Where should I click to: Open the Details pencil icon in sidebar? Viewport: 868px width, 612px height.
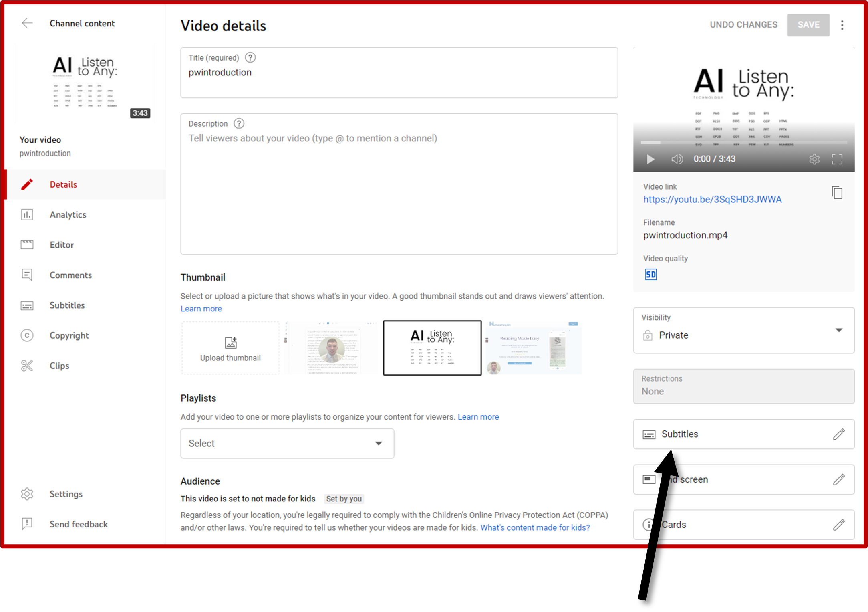tap(27, 184)
